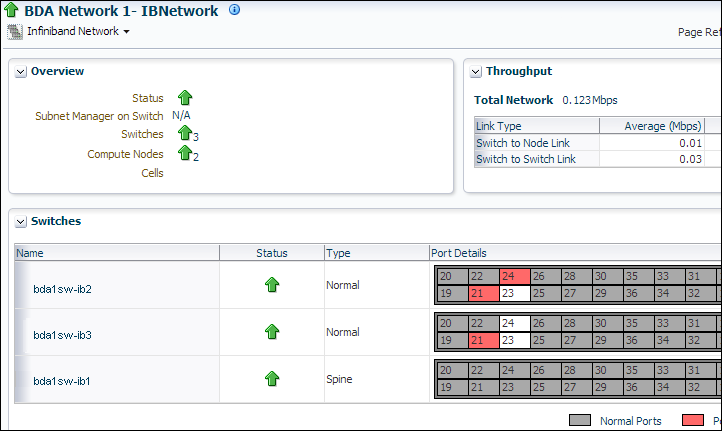
Task: Select red port 21 on bda1sw-ib3
Action: pos(484,340)
